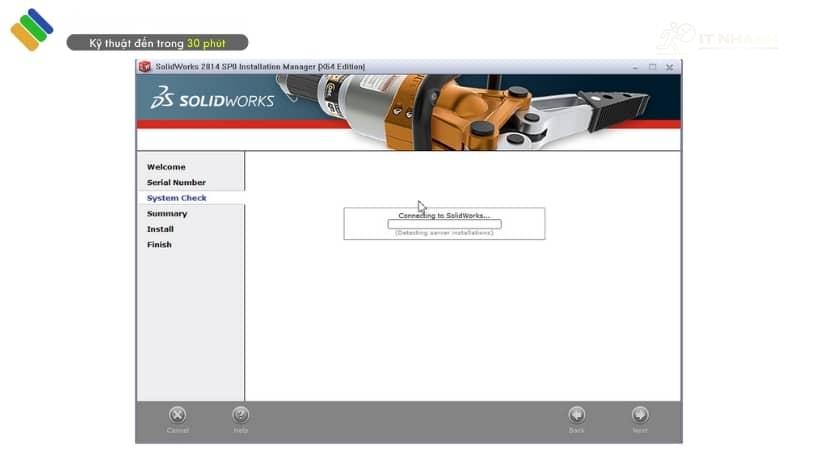Screen dimensions: 820x450
Task: Click the Cancel icon in the bottom bar
Action: coord(177,415)
